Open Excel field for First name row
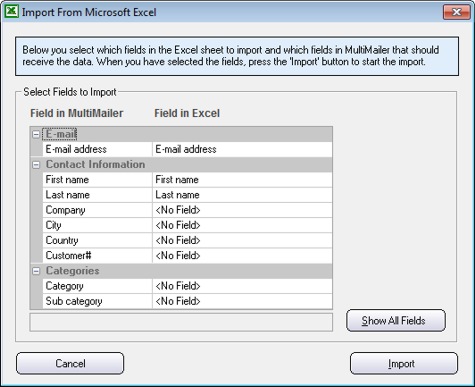Viewport: 475px width, 387px height. click(242, 180)
